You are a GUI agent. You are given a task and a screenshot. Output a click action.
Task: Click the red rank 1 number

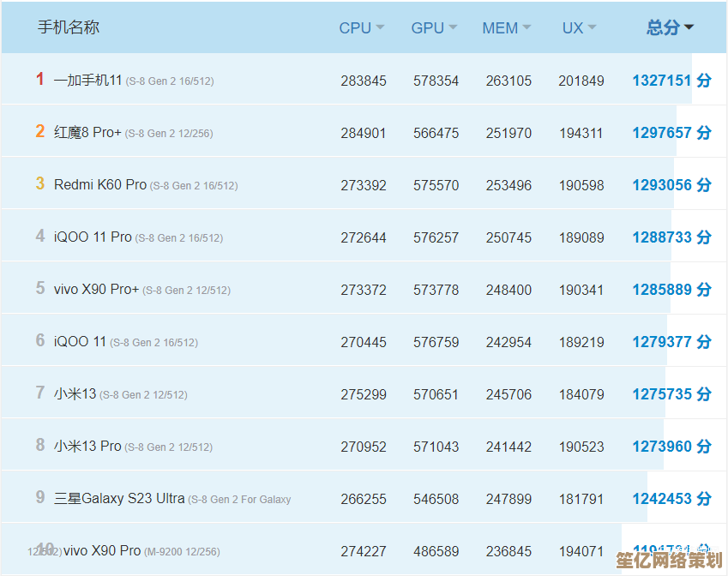pyautogui.click(x=39, y=80)
